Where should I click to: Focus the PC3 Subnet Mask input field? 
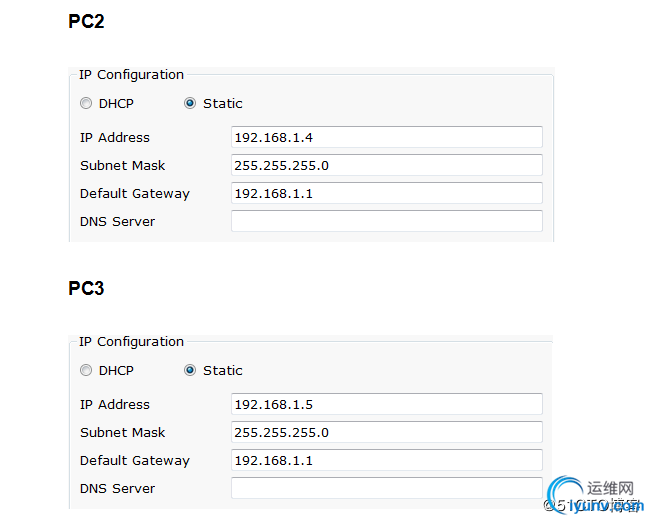tap(386, 432)
